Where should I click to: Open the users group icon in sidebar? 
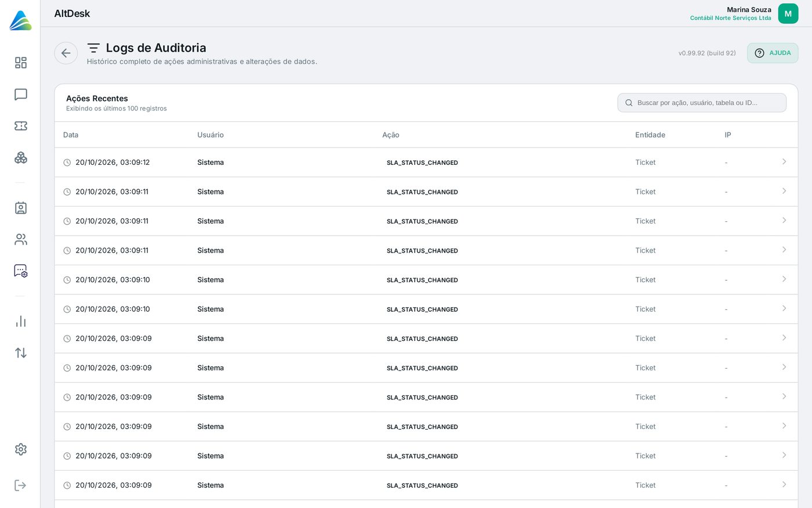click(21, 239)
